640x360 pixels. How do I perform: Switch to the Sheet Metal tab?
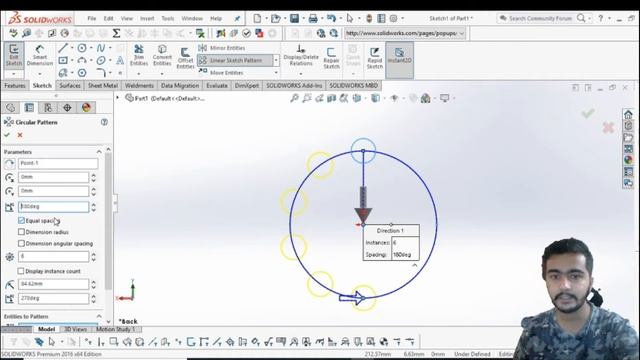pos(103,85)
